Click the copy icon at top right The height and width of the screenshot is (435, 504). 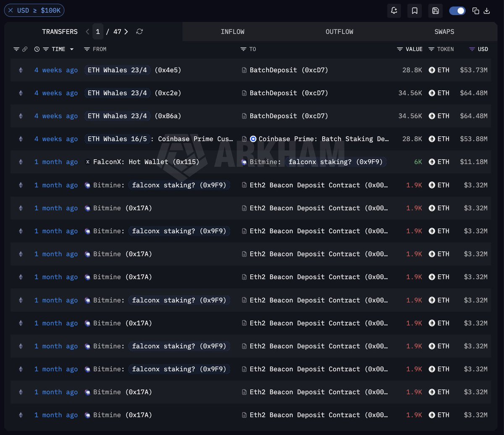pos(476,11)
